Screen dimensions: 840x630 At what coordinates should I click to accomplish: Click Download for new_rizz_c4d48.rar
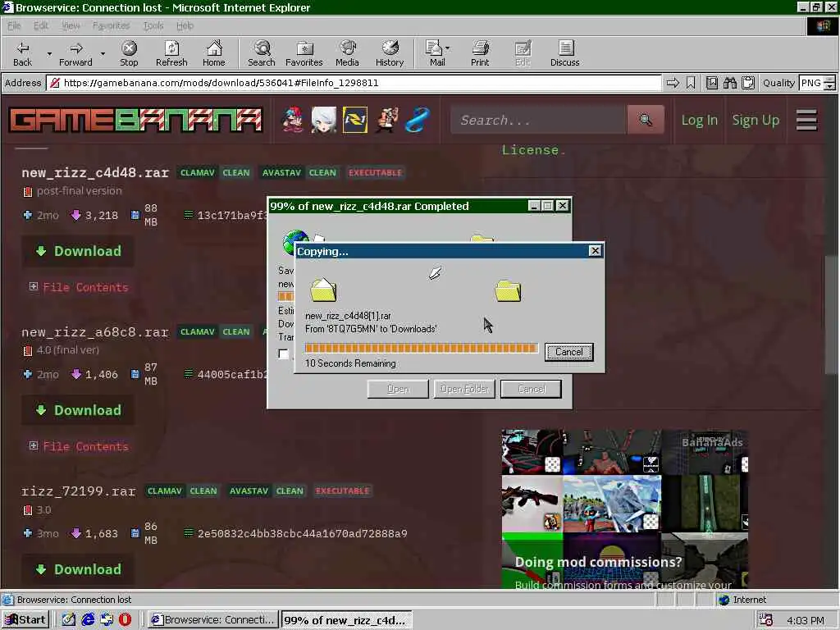click(78, 251)
